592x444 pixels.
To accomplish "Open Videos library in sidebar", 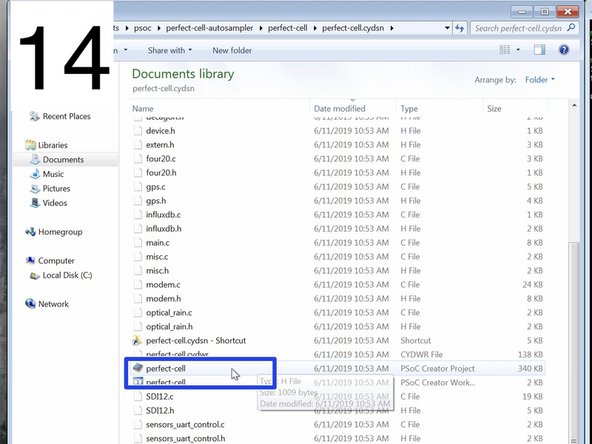I will [49, 203].
